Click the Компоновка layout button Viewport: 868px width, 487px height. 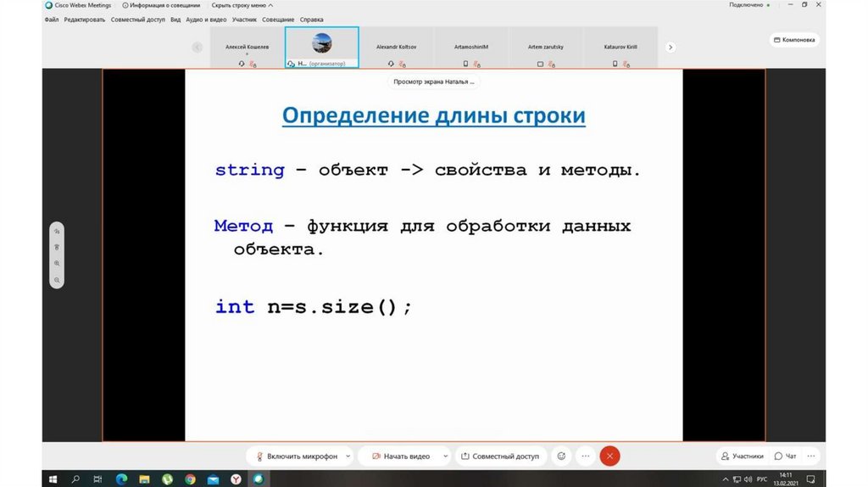click(793, 40)
